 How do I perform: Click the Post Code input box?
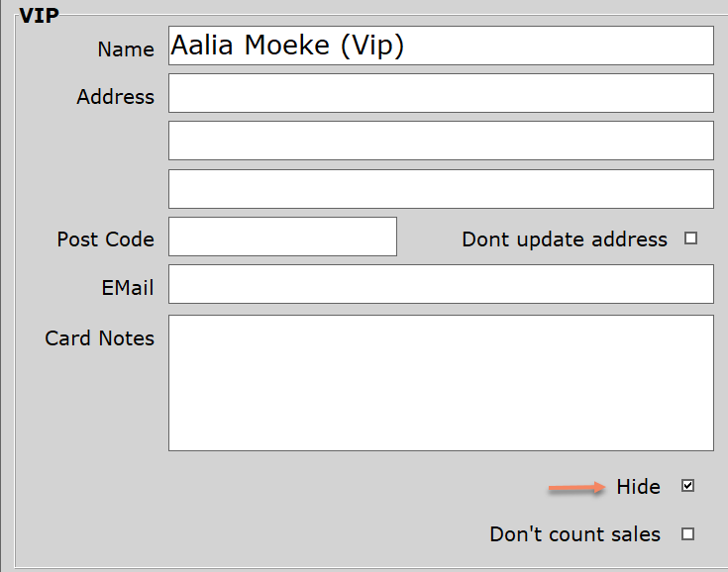[282, 237]
